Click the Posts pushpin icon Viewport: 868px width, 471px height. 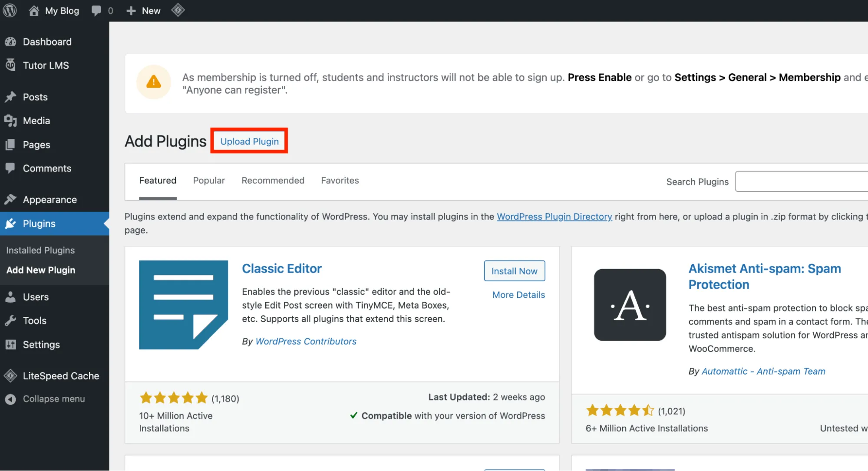click(x=10, y=97)
